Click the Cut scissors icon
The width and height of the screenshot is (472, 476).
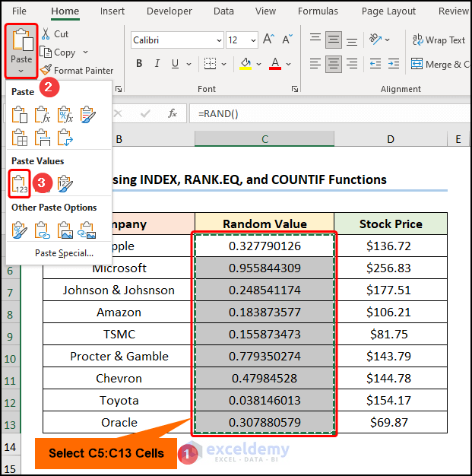[x=46, y=34]
